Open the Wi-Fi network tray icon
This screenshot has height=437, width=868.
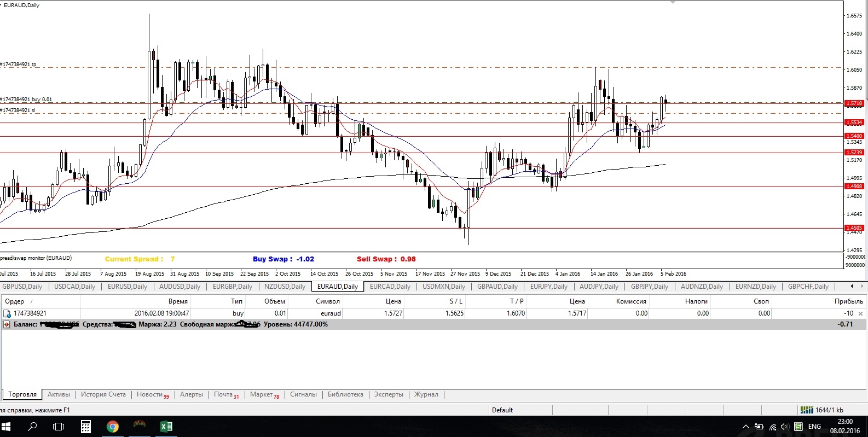772,427
